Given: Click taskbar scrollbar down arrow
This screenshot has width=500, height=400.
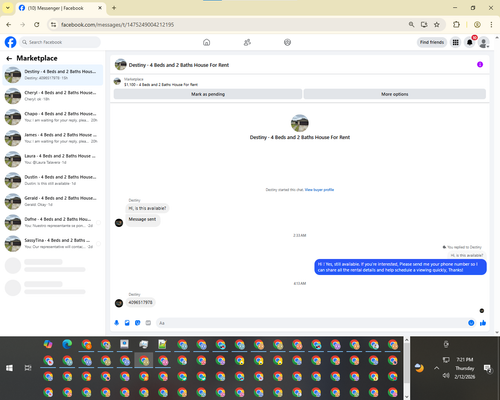Looking at the screenshot, I should tap(407, 397).
